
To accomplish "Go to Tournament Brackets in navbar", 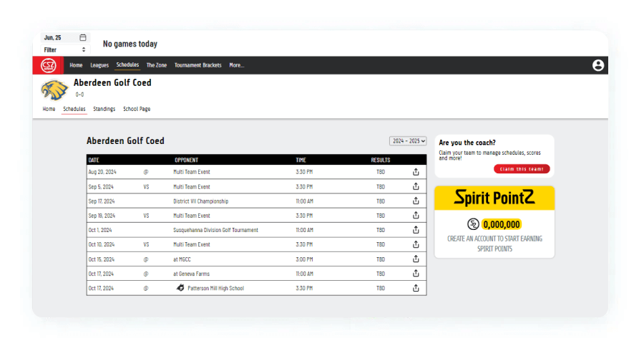I will click(198, 65).
